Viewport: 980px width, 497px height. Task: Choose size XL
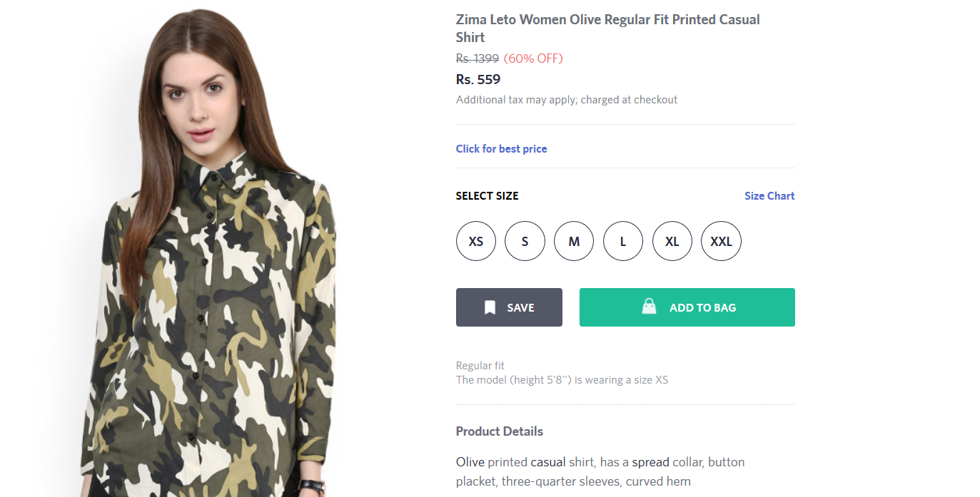(x=672, y=241)
